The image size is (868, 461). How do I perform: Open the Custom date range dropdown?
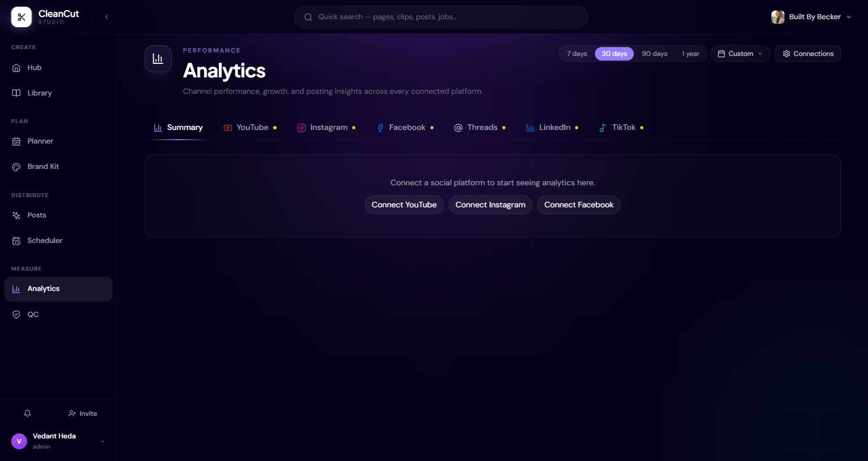tap(740, 54)
